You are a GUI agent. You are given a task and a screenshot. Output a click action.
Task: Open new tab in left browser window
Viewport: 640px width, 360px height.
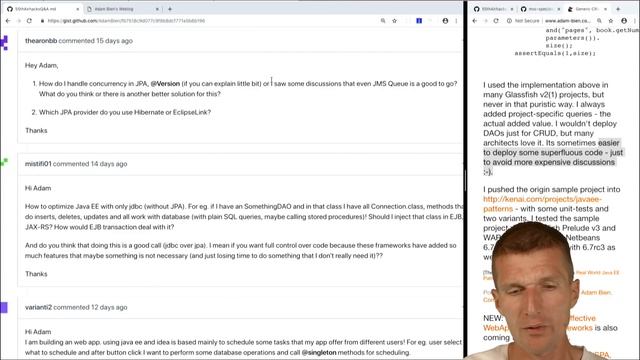pos(170,9)
